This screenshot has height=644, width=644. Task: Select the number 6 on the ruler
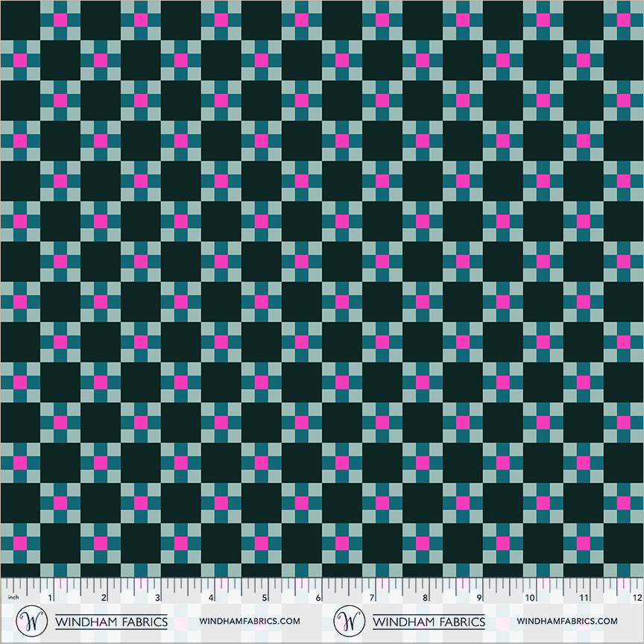click(x=318, y=598)
